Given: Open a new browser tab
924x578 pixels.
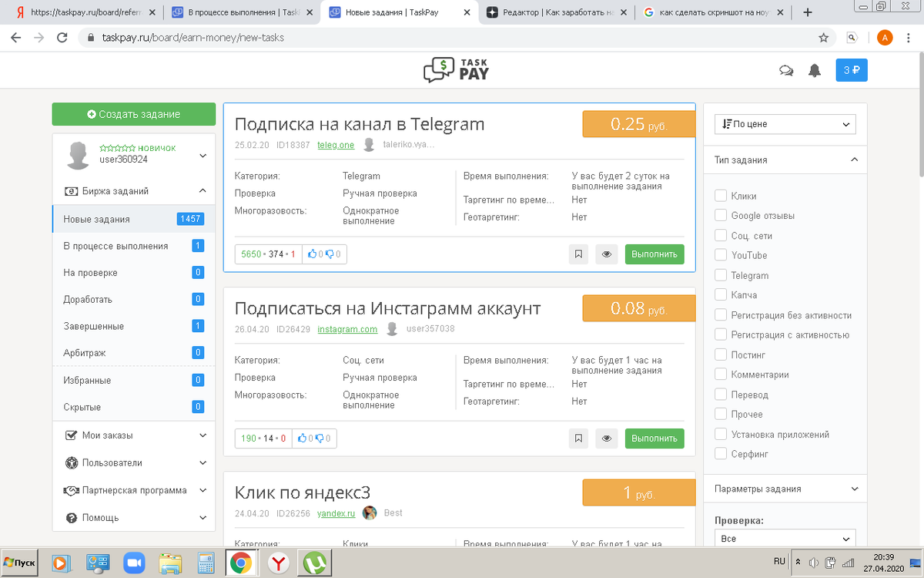Looking at the screenshot, I should 807,12.
